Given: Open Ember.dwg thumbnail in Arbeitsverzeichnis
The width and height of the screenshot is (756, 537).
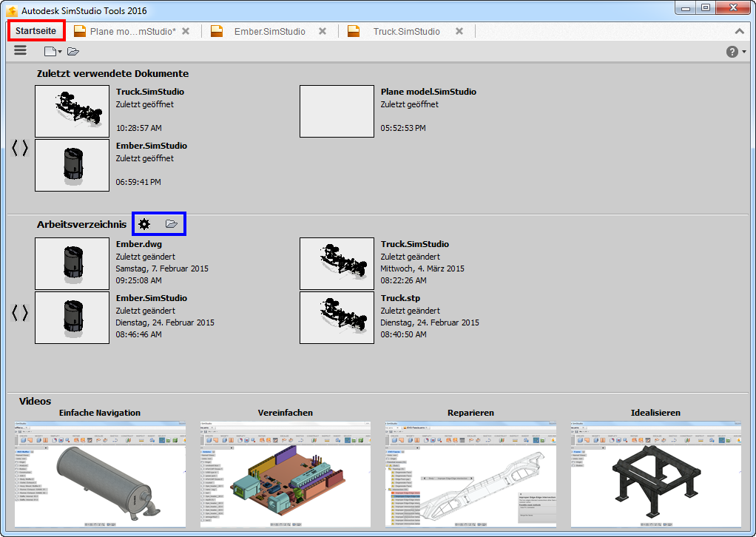Looking at the screenshot, I should point(72,263).
